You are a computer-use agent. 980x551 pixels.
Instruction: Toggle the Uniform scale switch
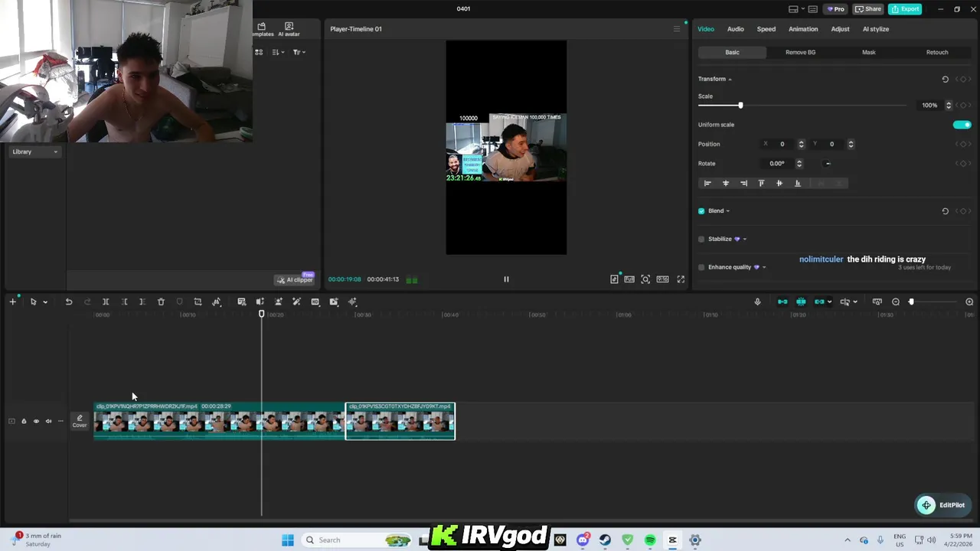point(962,125)
